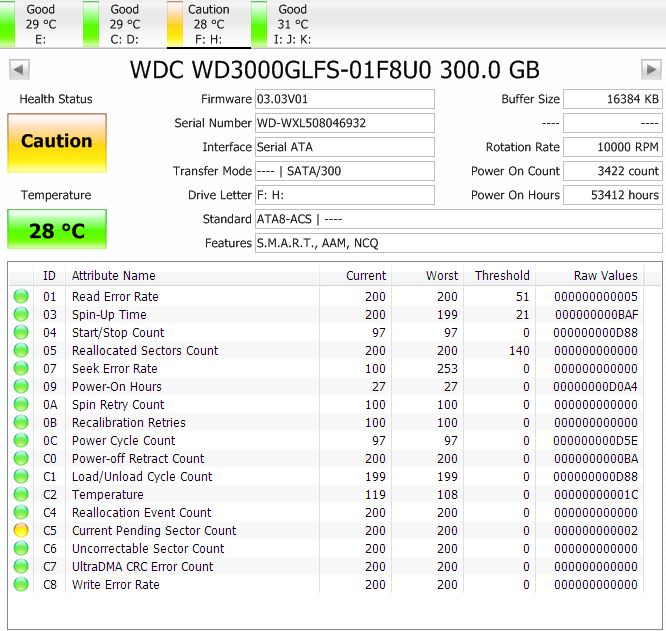This screenshot has width=666, height=631.
Task: Click yellow caution icon for Current Pending Sector Count
Action: point(21,530)
